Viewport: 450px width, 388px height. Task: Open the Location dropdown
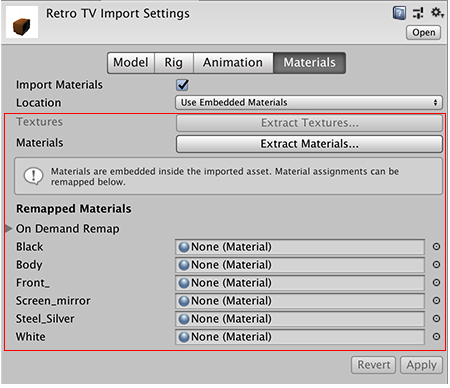(x=309, y=103)
